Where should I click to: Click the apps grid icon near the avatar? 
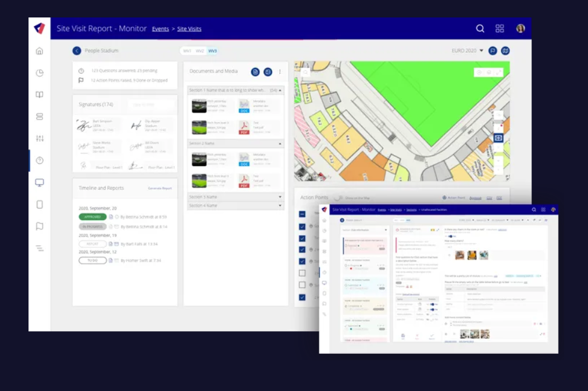[500, 28]
